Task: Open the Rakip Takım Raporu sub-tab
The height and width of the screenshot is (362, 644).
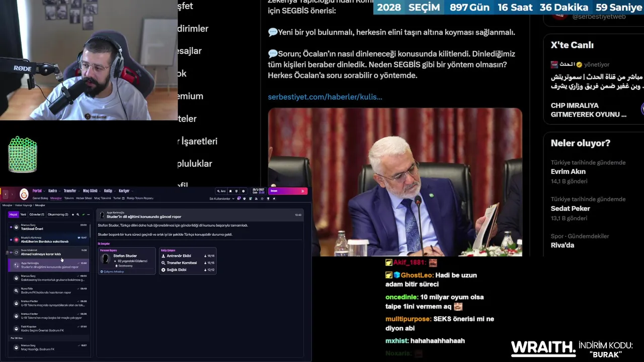Action: pyautogui.click(x=140, y=198)
